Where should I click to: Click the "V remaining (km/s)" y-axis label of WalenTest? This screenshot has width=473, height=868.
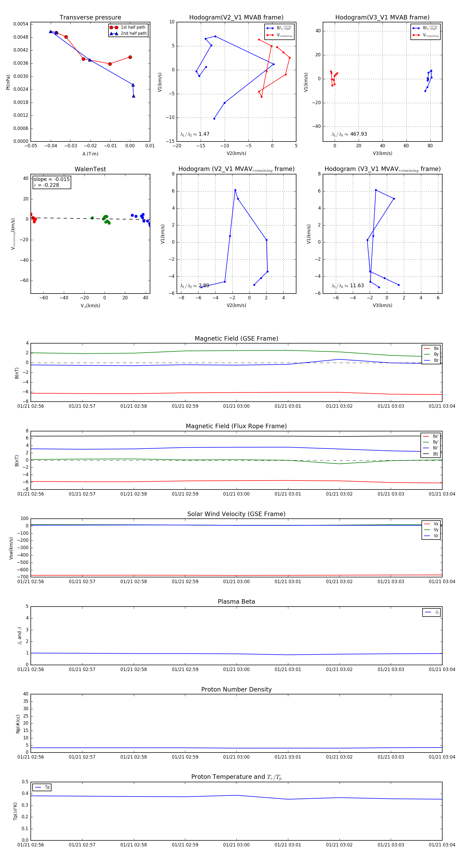point(13,234)
